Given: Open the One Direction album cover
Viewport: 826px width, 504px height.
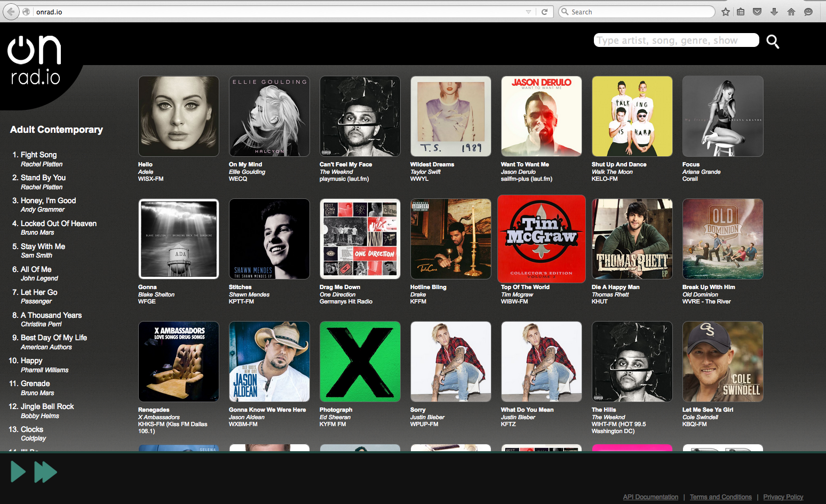Looking at the screenshot, I should point(360,239).
